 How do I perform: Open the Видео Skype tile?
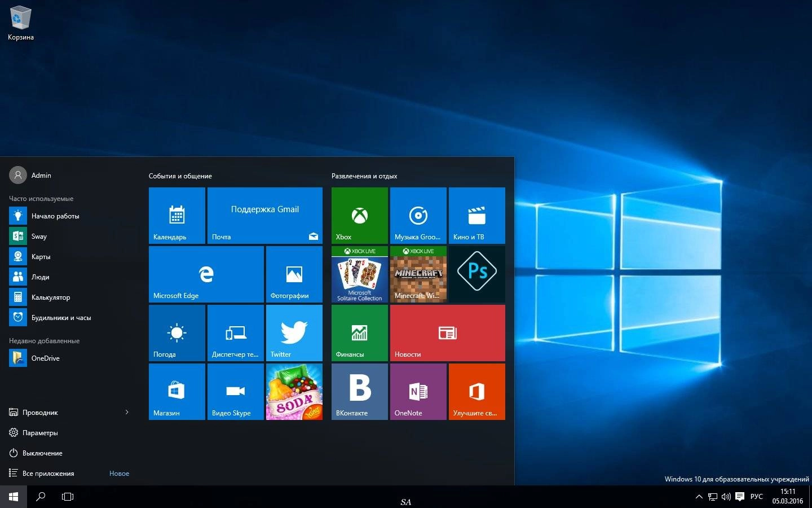(x=236, y=392)
